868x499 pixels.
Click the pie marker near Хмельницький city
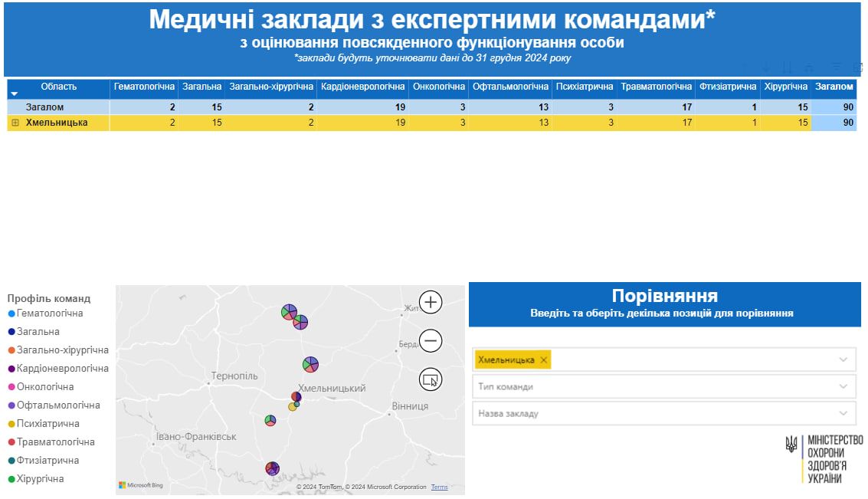[296, 396]
